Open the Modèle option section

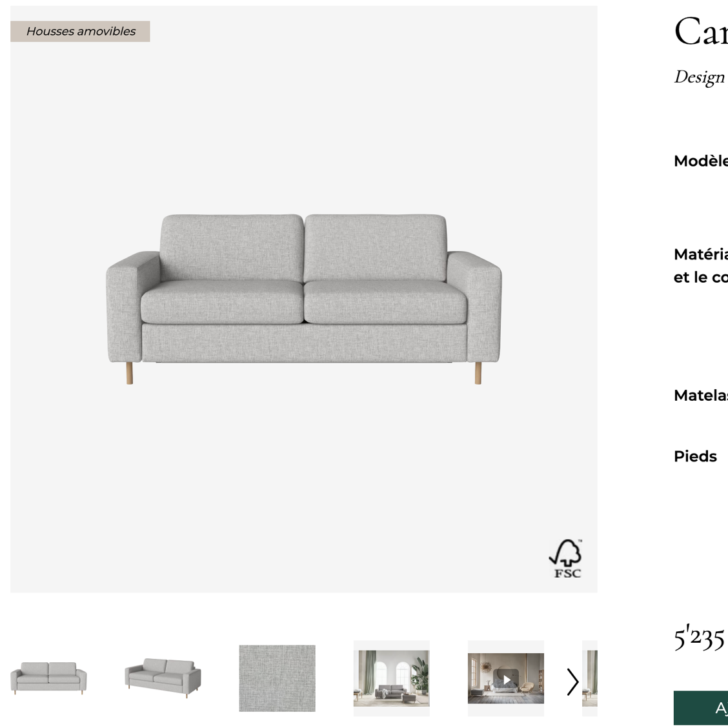tap(701, 161)
